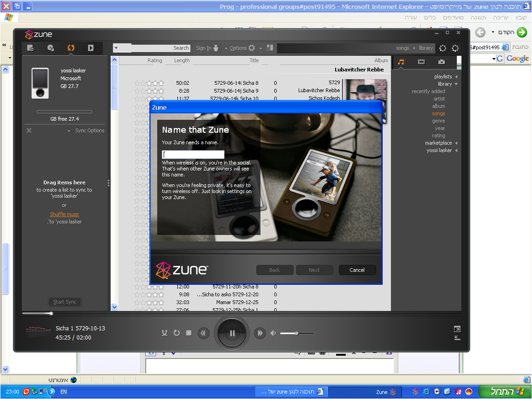The height and width of the screenshot is (399, 532).
Task: Click the Internet Explorer quick launch icon
Action: click(426, 392)
